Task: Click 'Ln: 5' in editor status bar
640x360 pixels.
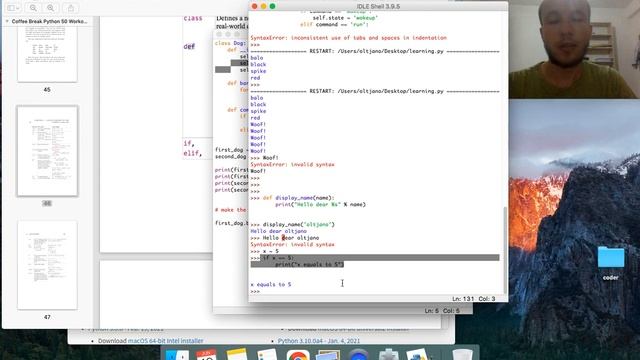Action: [431, 311]
